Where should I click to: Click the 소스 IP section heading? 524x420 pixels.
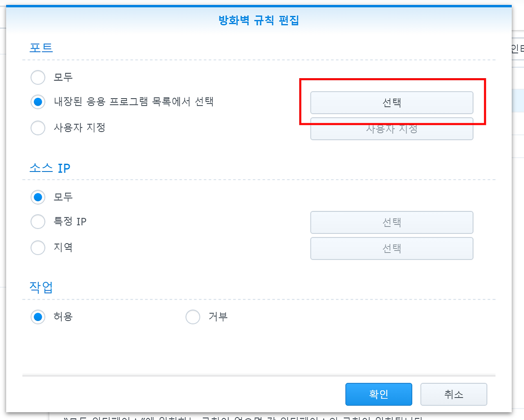click(x=50, y=167)
